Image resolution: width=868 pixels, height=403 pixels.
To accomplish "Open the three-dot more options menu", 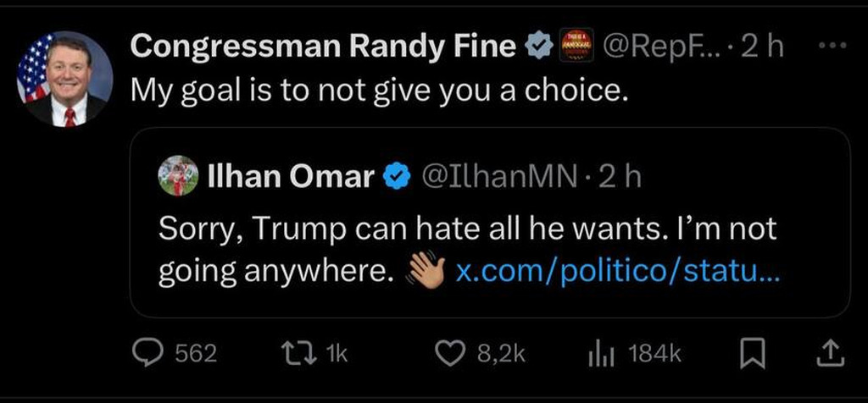I will [x=833, y=46].
